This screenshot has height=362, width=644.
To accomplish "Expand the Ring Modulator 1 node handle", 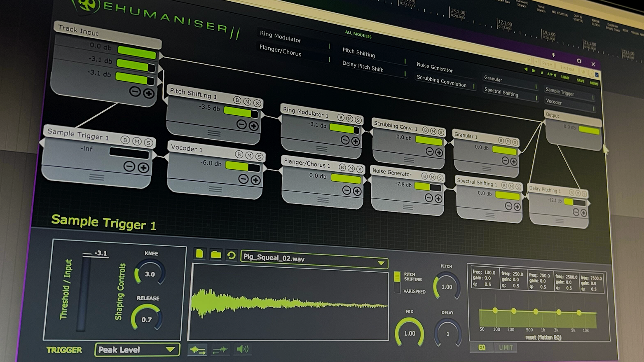I will tap(322, 149).
